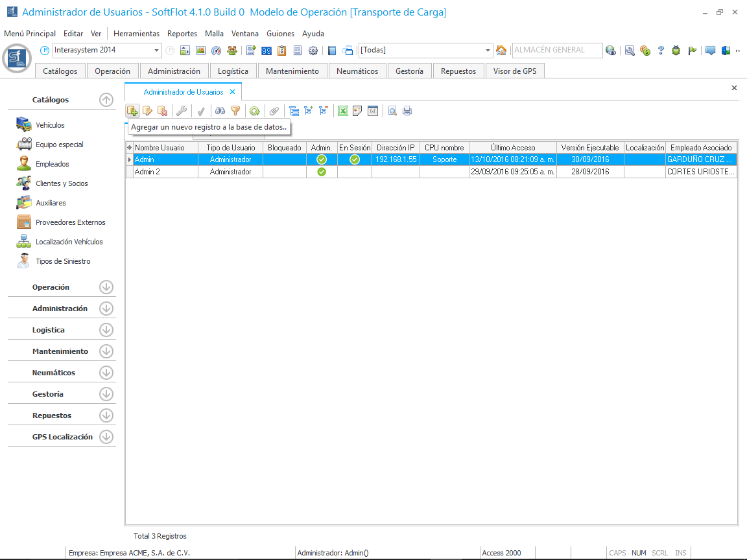Open the Herramientas menu

(136, 34)
